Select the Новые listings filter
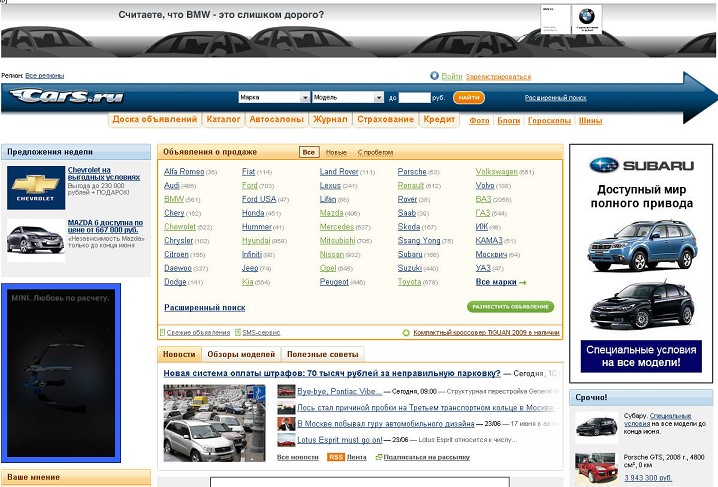 [336, 152]
